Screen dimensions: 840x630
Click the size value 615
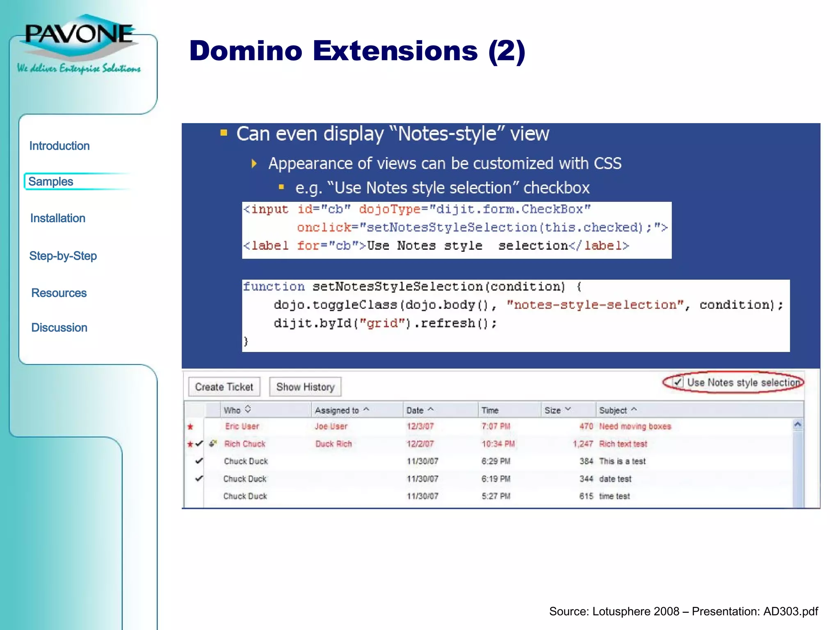(586, 496)
